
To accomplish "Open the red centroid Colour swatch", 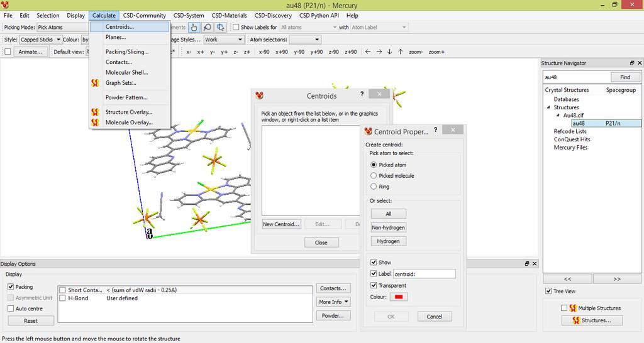I will click(398, 297).
